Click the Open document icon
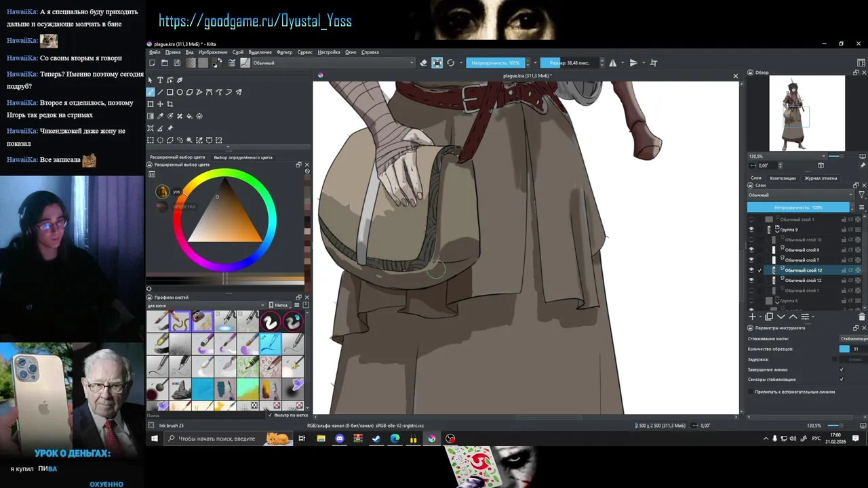 (165, 63)
